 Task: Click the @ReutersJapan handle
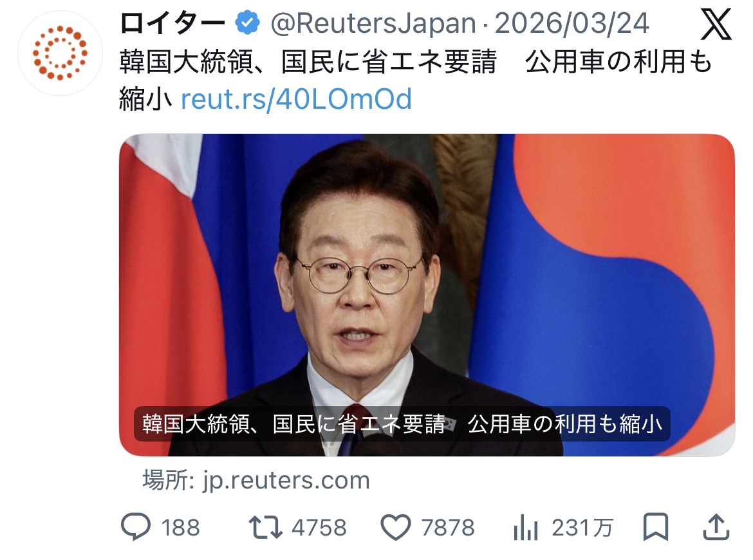point(373,24)
